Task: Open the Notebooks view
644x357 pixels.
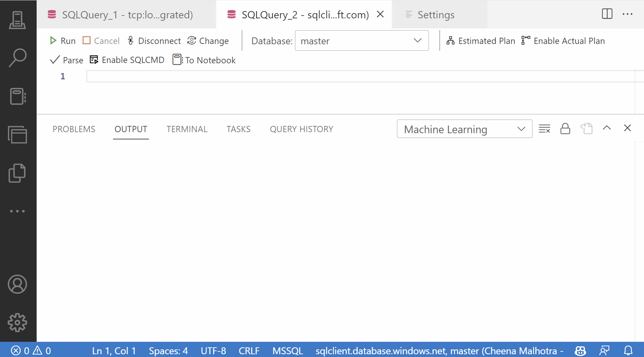Action: point(18,97)
